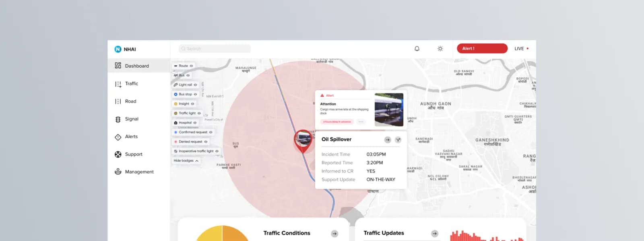Toggle Hospital layer visibility eye
This screenshot has width=644, height=241.
tap(195, 123)
